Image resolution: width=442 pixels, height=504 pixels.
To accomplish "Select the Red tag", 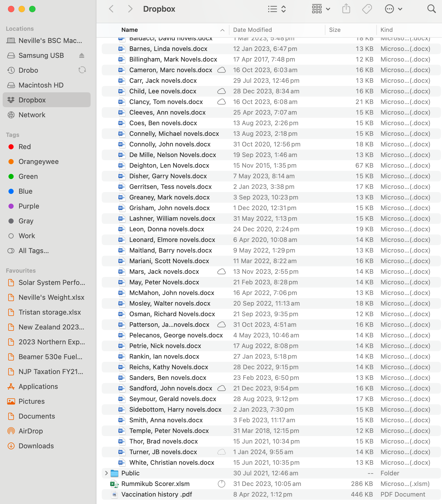I will 47,147.
